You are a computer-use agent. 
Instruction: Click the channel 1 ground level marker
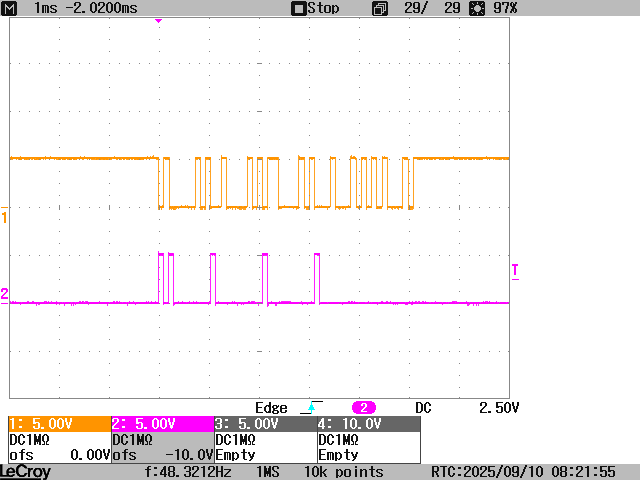(4, 215)
